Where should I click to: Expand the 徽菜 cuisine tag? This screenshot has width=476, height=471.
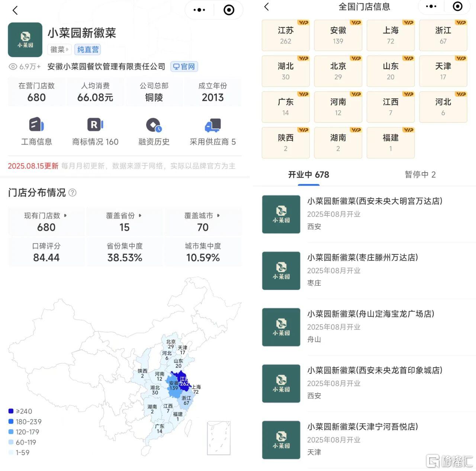pos(60,49)
